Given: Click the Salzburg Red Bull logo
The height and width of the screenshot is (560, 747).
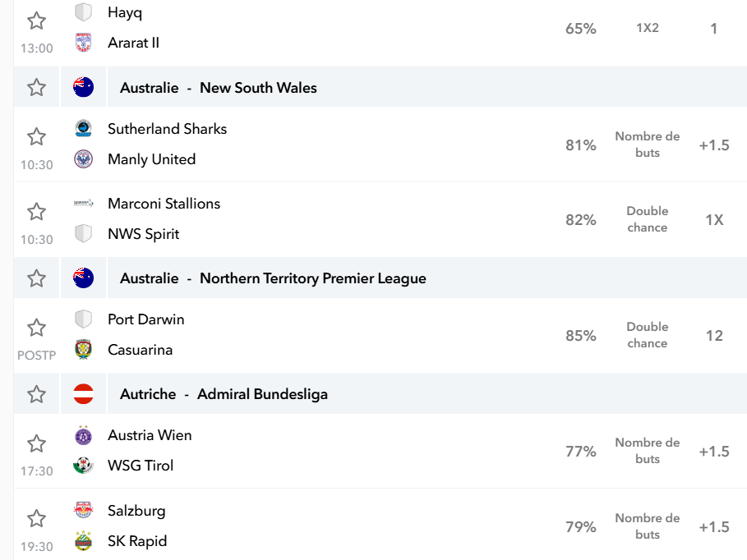Looking at the screenshot, I should pyautogui.click(x=83, y=510).
